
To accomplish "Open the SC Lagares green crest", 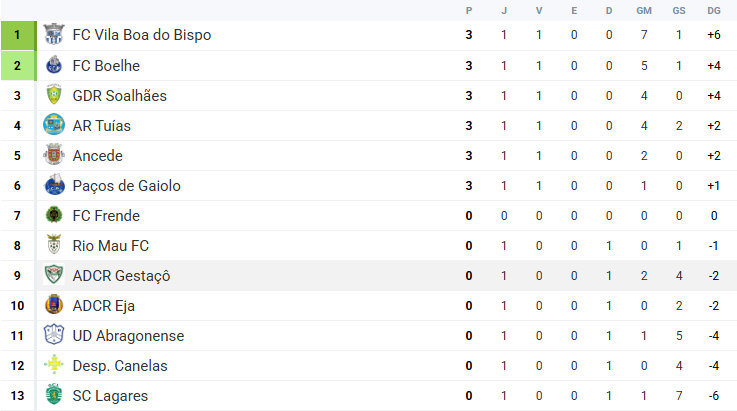I will coord(54,395).
